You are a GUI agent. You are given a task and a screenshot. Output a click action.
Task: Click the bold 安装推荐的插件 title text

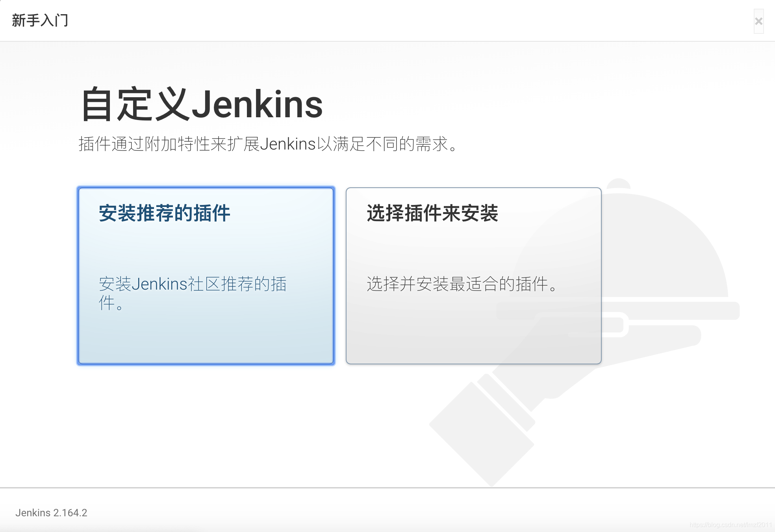pyautogui.click(x=164, y=213)
